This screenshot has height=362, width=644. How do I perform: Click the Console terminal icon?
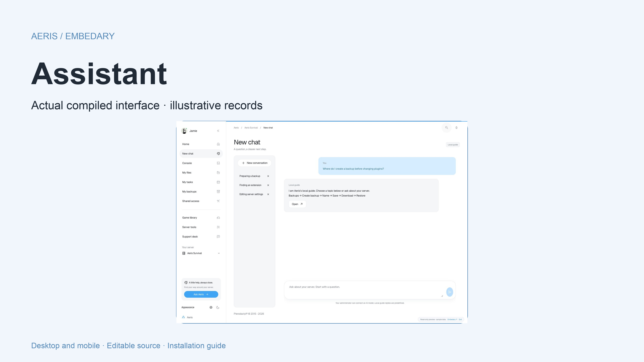coord(218,163)
